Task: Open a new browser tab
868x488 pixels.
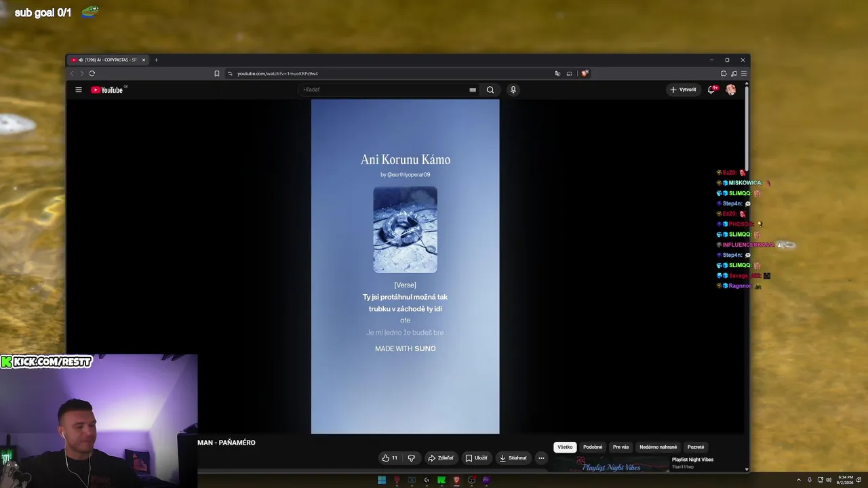Action: pyautogui.click(x=156, y=60)
